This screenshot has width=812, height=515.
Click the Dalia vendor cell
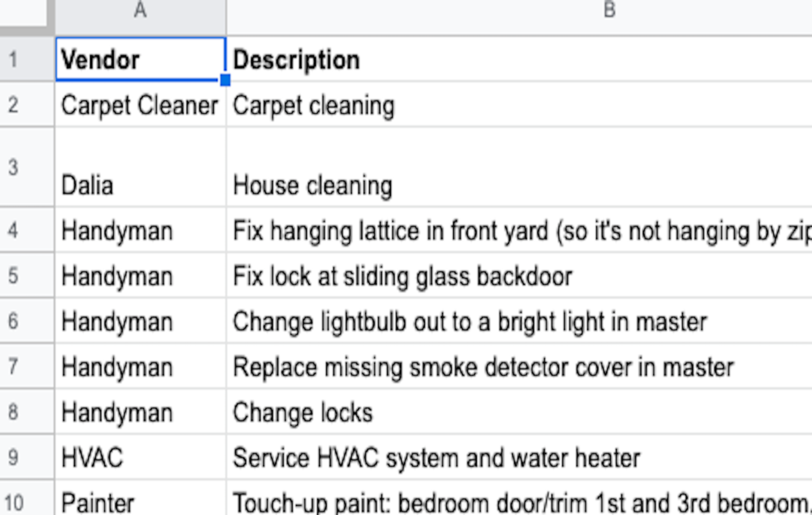(140, 167)
